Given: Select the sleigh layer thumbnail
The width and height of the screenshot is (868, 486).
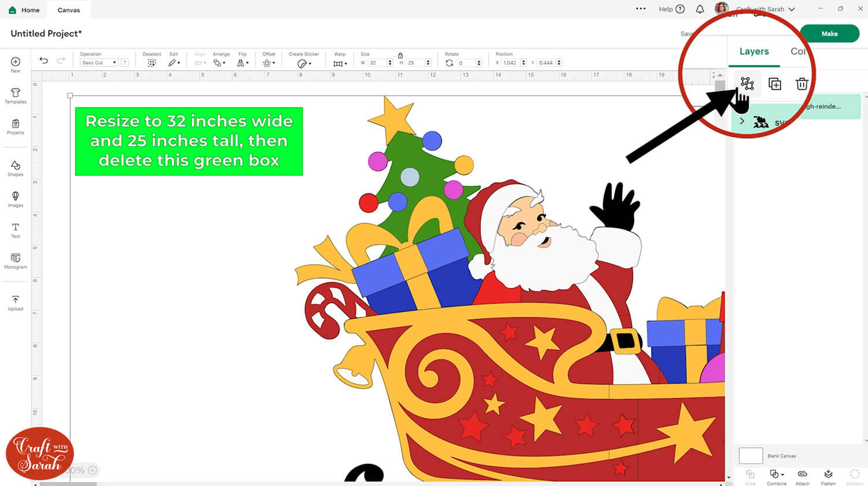Looking at the screenshot, I should [x=761, y=122].
